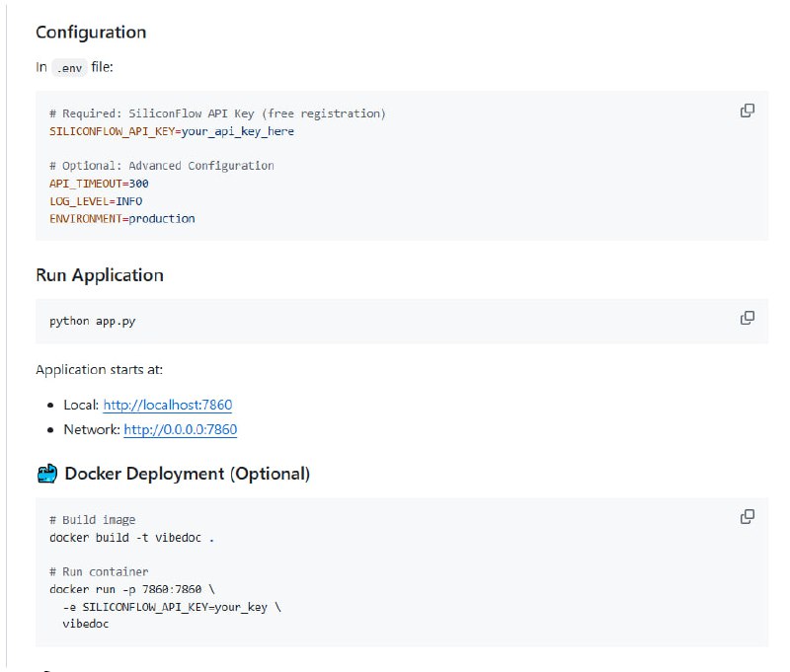Click the docker run -p 7860:7860 line
This screenshot has height=672, width=790.
(131, 589)
